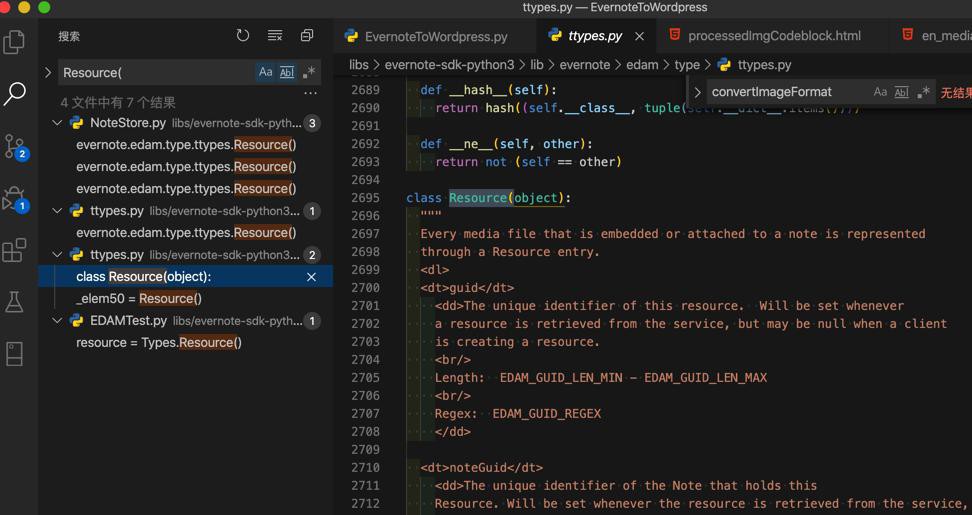The width and height of the screenshot is (972, 515).
Task: Click the green macOS zoom window button
Action: click(x=44, y=7)
